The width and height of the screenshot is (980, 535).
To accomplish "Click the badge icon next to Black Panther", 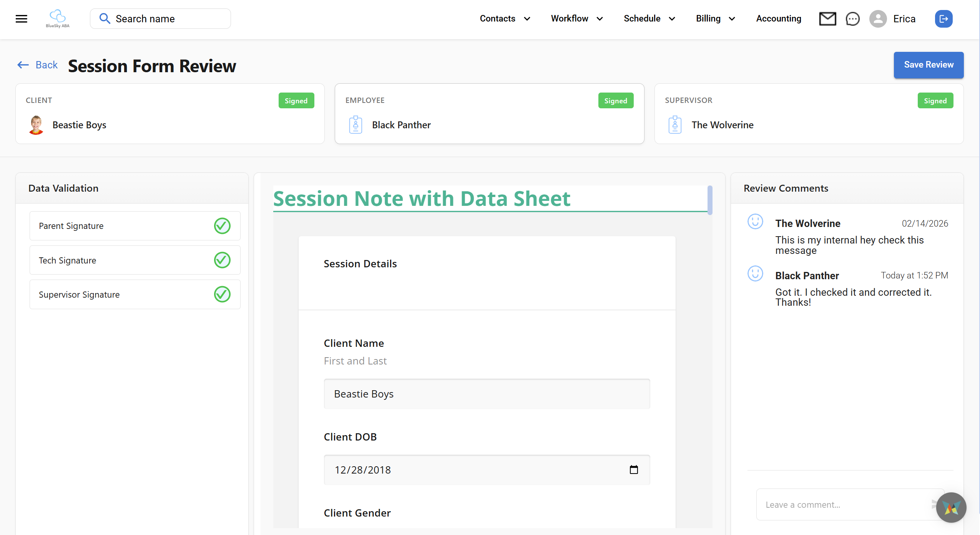I will 355,124.
